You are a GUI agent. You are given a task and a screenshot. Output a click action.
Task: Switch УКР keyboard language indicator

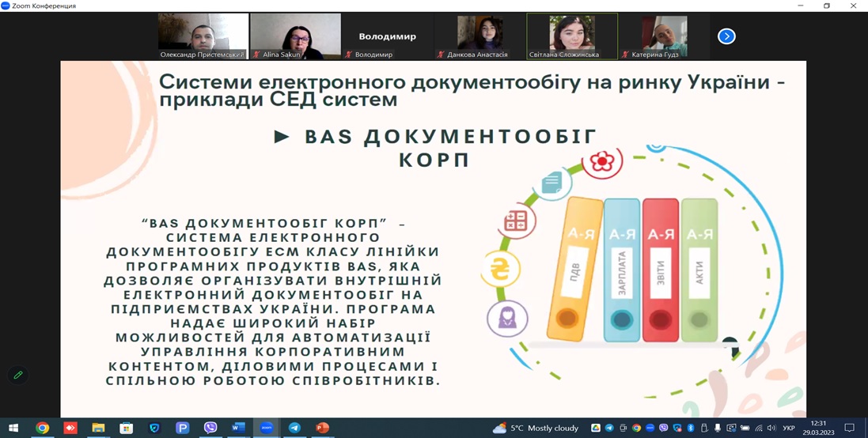pyautogui.click(x=789, y=428)
